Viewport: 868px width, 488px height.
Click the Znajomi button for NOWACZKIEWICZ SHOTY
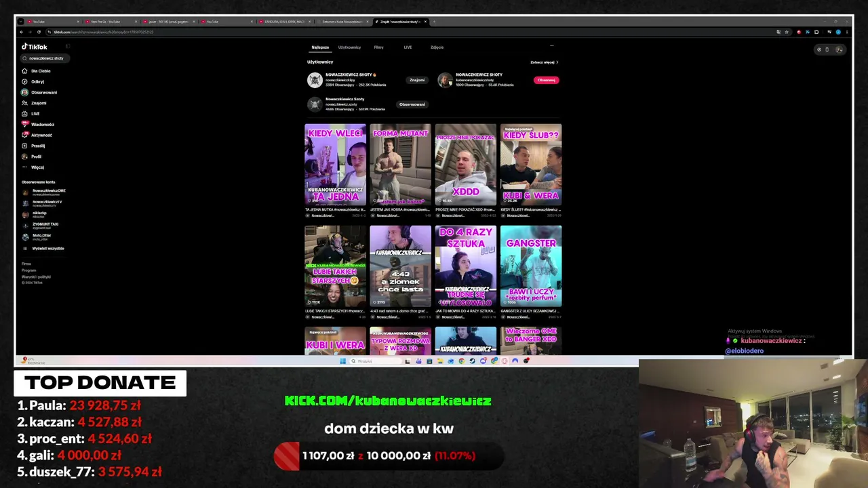(x=417, y=80)
